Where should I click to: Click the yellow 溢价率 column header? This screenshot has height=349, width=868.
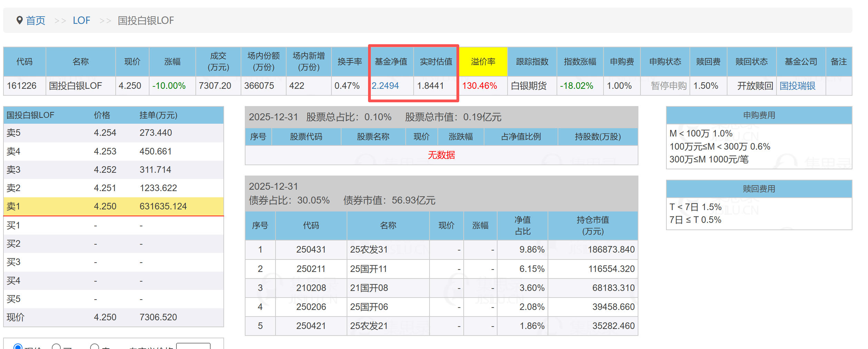pyautogui.click(x=483, y=62)
